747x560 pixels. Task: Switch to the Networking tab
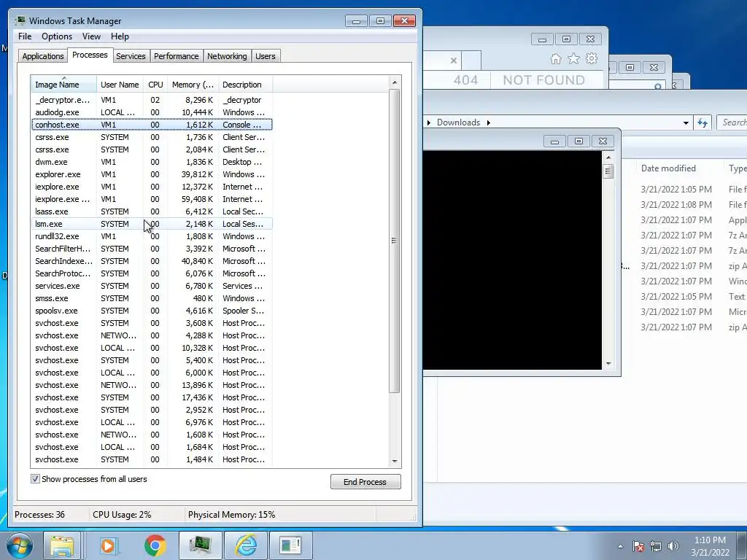coord(227,56)
